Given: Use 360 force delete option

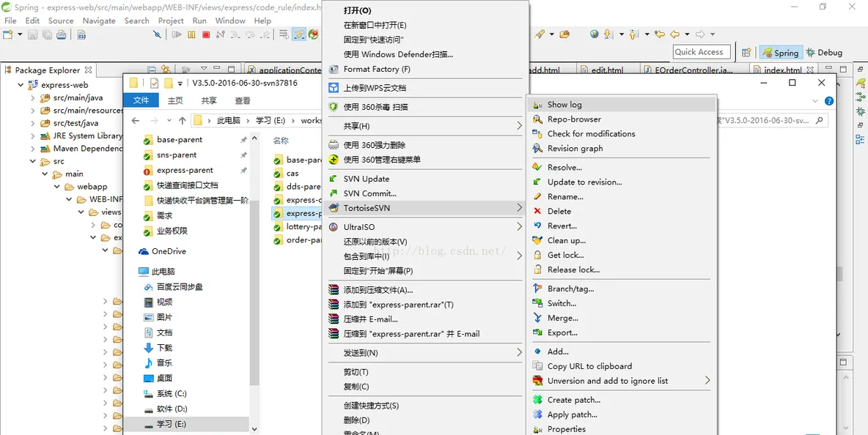Looking at the screenshot, I should [x=425, y=145].
